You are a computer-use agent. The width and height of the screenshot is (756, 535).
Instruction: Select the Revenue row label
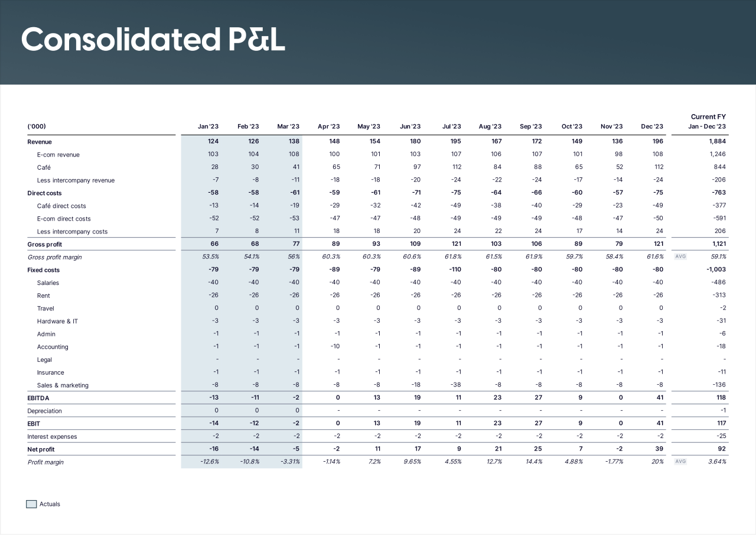pos(40,142)
